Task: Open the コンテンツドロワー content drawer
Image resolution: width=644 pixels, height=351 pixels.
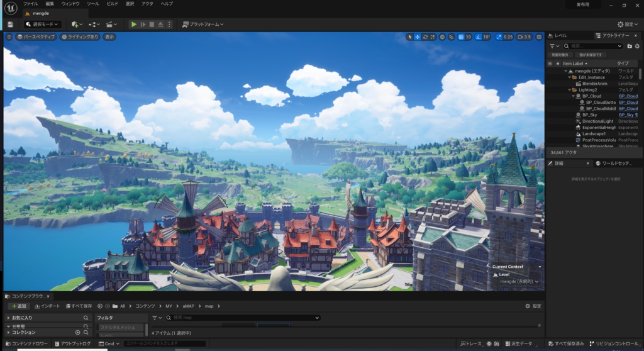Action: click(26, 343)
